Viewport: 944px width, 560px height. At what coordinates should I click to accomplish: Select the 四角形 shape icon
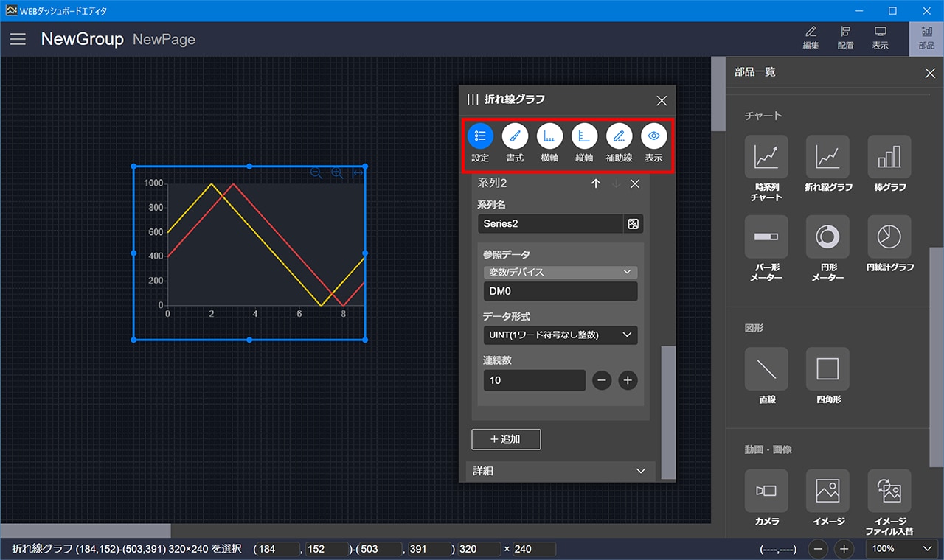(x=827, y=368)
